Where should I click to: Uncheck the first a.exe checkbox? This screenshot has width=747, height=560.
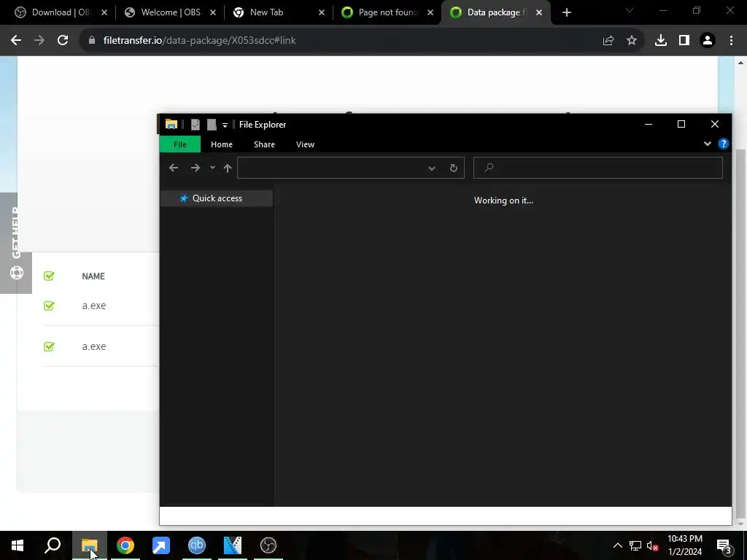tap(49, 306)
